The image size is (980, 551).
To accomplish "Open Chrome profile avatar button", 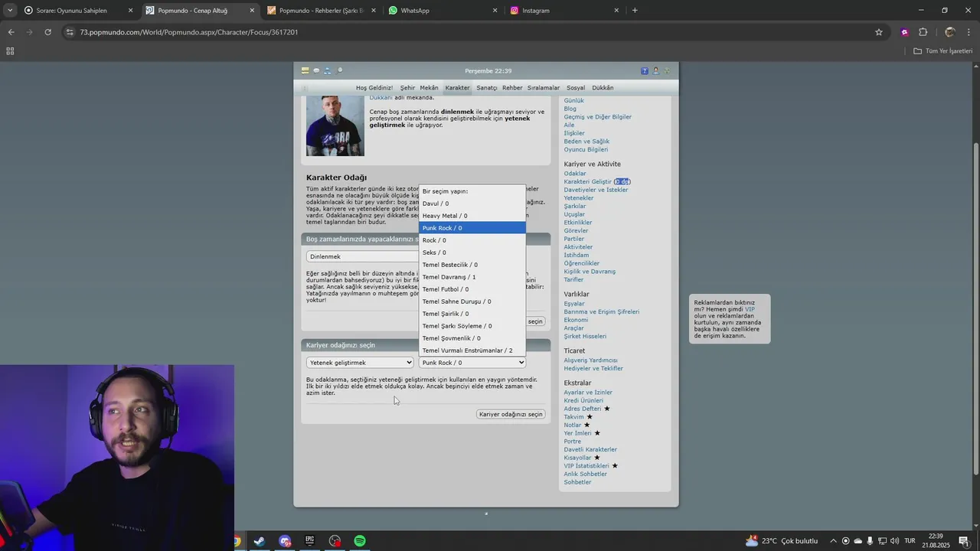I will [950, 32].
